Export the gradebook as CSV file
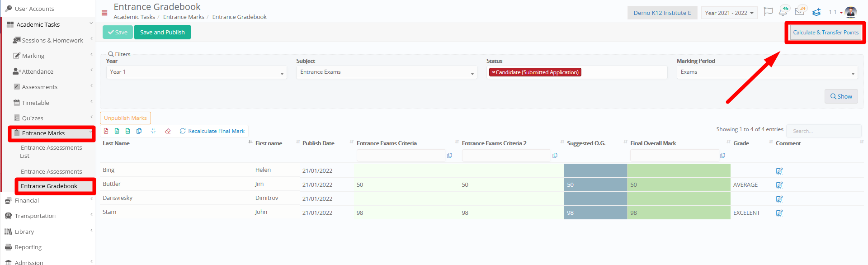 pyautogui.click(x=128, y=131)
